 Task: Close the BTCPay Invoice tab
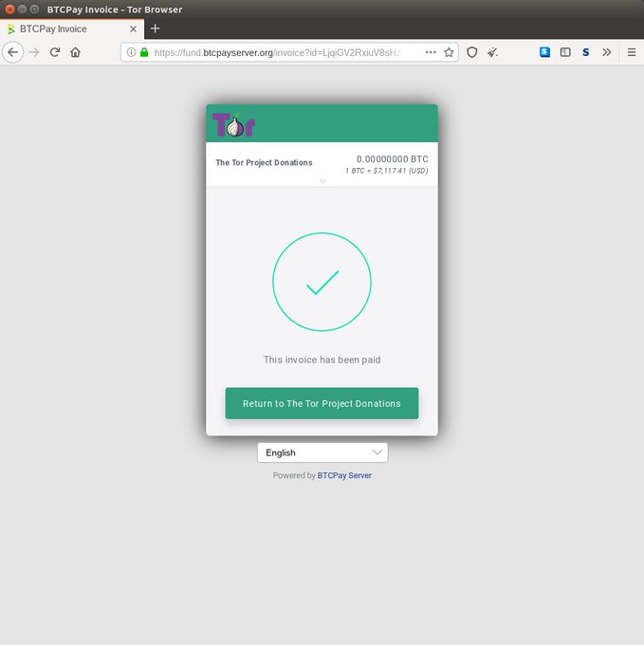click(x=133, y=28)
